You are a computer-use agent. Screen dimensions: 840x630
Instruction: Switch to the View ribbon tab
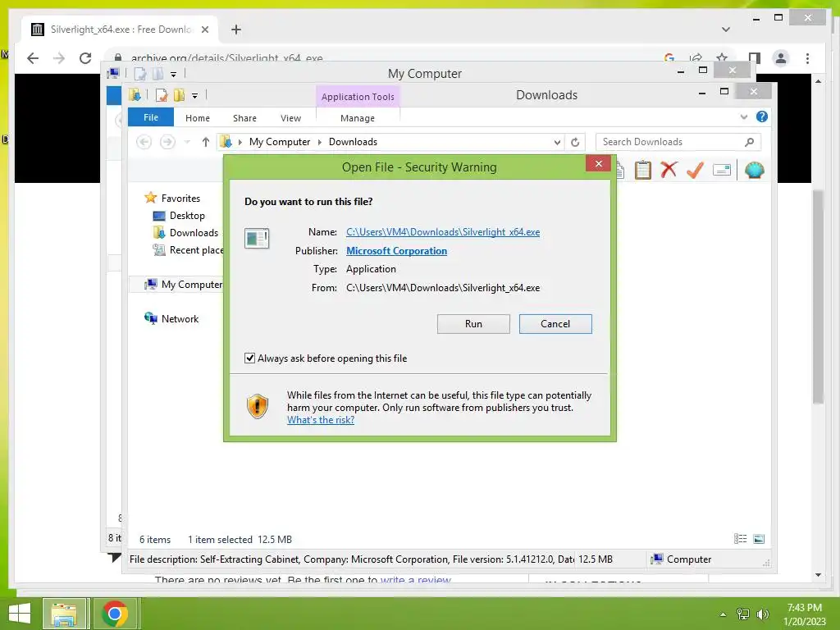point(290,118)
